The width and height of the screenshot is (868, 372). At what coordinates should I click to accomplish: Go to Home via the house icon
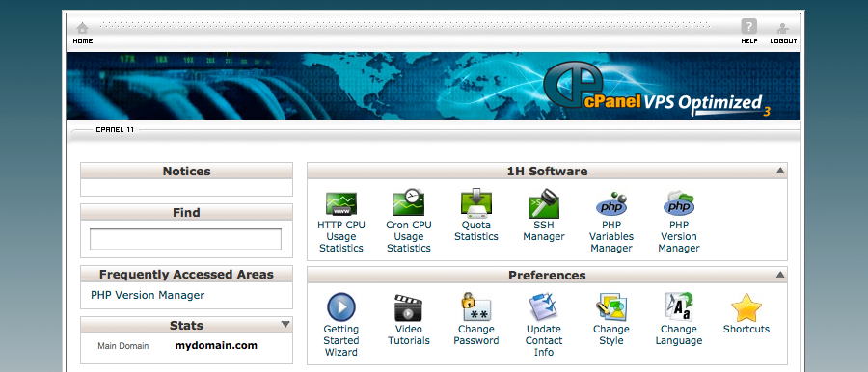(x=83, y=28)
